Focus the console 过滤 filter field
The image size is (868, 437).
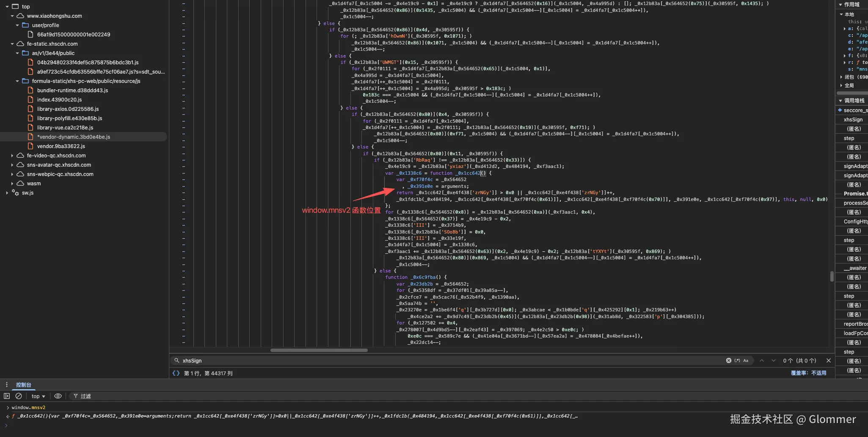point(86,396)
